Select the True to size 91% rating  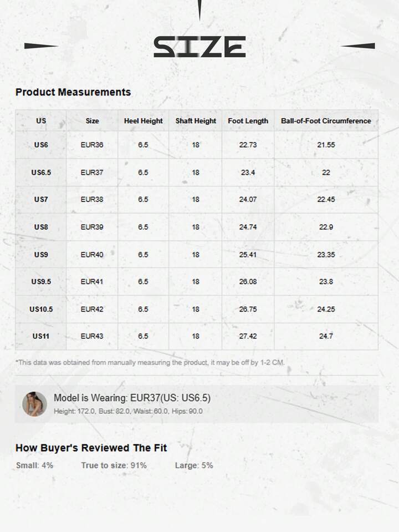click(114, 465)
